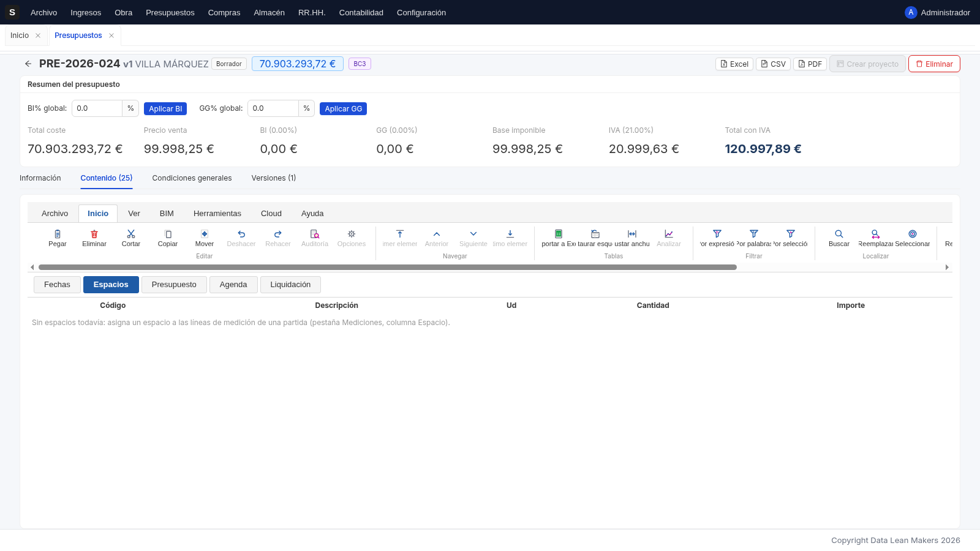The image size is (980, 551).
Task: Click the Aplicar GG button
Action: pos(344,108)
